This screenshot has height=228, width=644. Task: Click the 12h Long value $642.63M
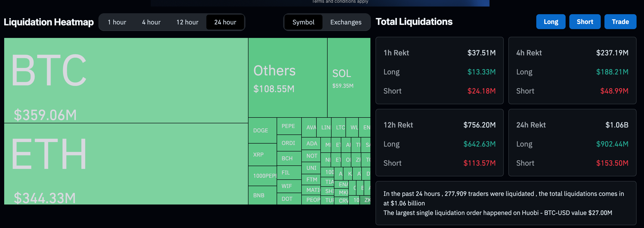(x=479, y=144)
